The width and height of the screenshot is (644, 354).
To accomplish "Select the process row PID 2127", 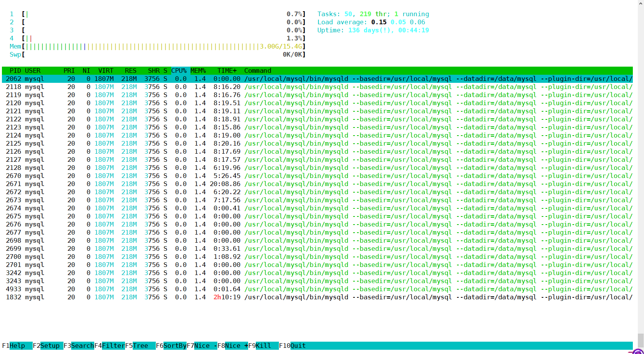I will 317,159.
